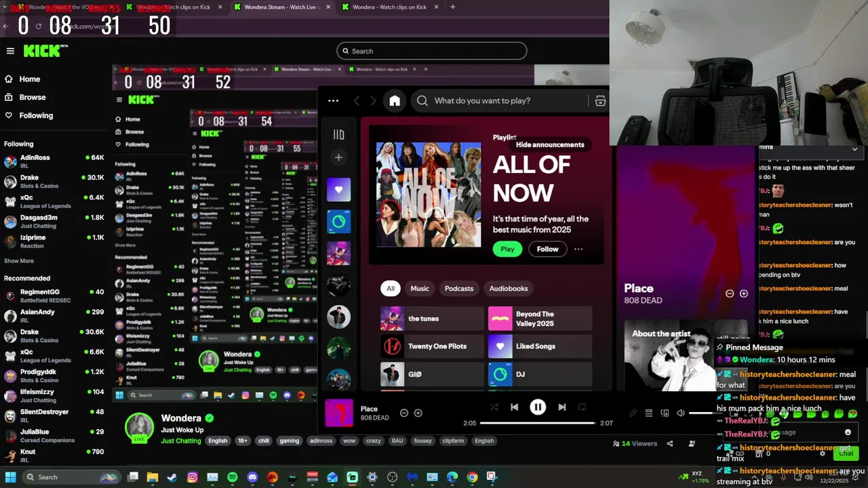Collapse chat with the chevron

pyautogui.click(x=854, y=149)
